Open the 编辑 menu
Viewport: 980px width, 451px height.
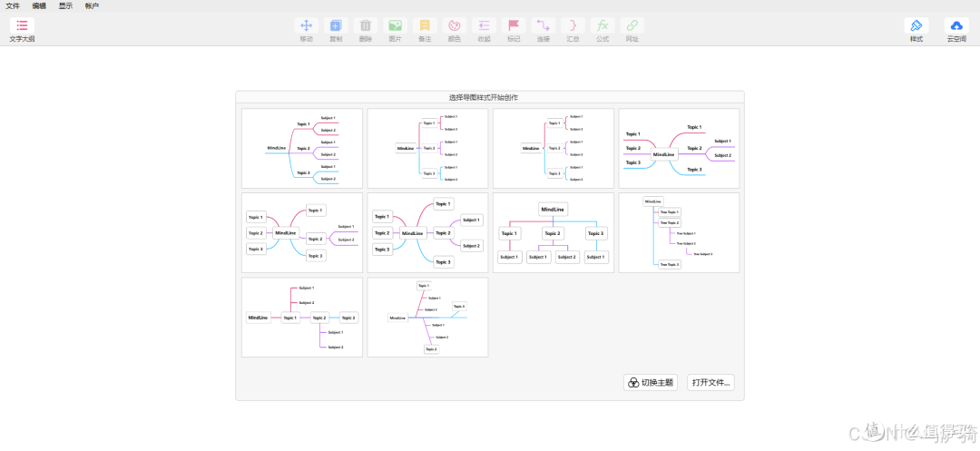(39, 5)
